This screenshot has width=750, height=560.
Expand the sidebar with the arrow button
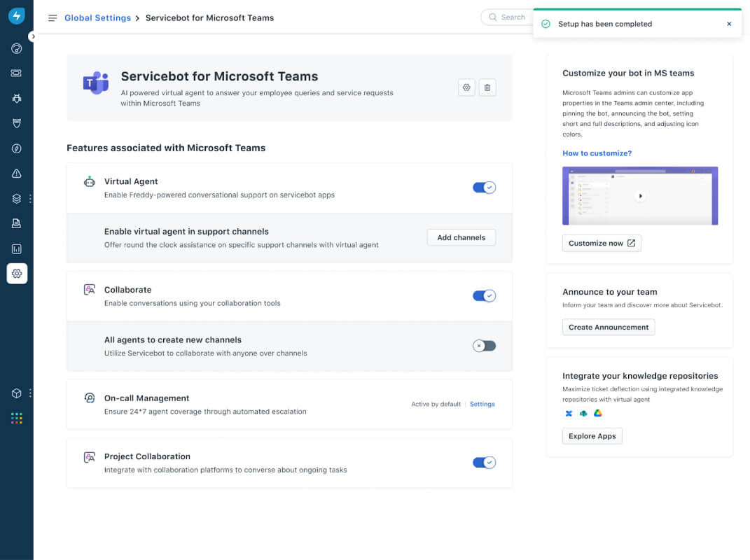[x=32, y=36]
